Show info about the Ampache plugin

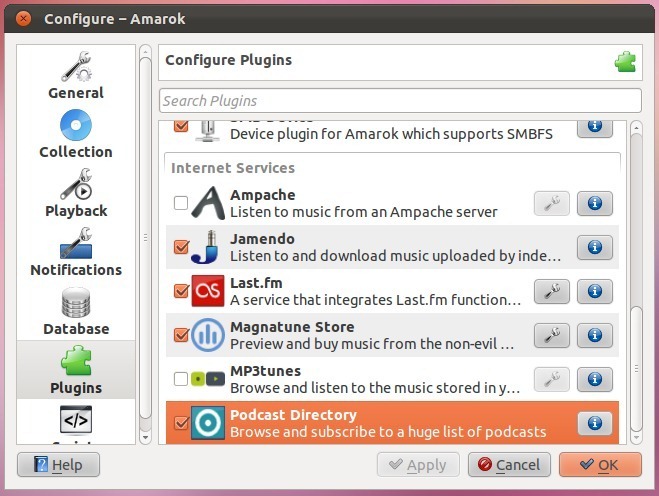[x=595, y=203]
